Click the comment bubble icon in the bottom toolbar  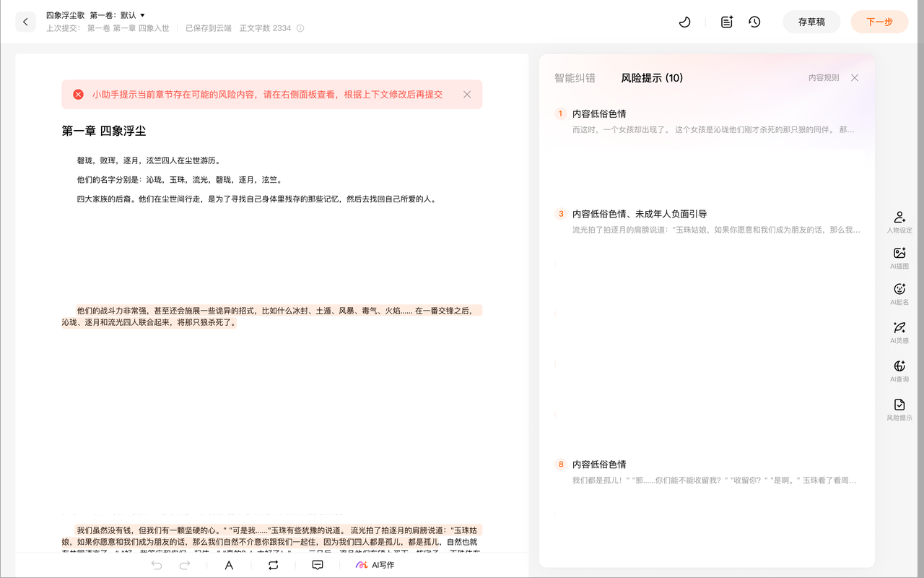(x=318, y=565)
